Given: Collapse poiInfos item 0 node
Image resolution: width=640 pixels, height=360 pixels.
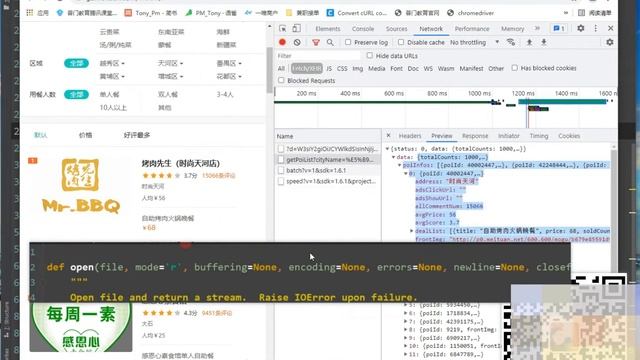Looking at the screenshot, I should pyautogui.click(x=406, y=173).
